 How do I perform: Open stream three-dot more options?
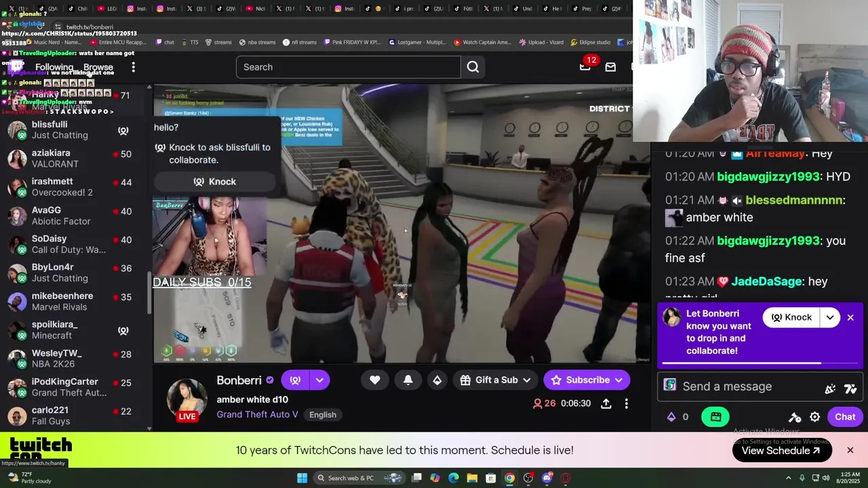click(x=627, y=403)
